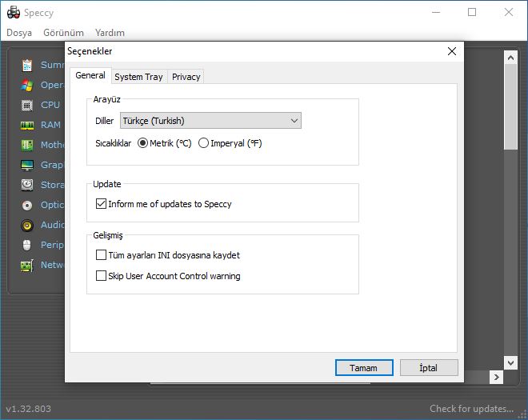Select the Storage hard drive icon
Image resolution: width=528 pixels, height=420 pixels.
point(27,185)
